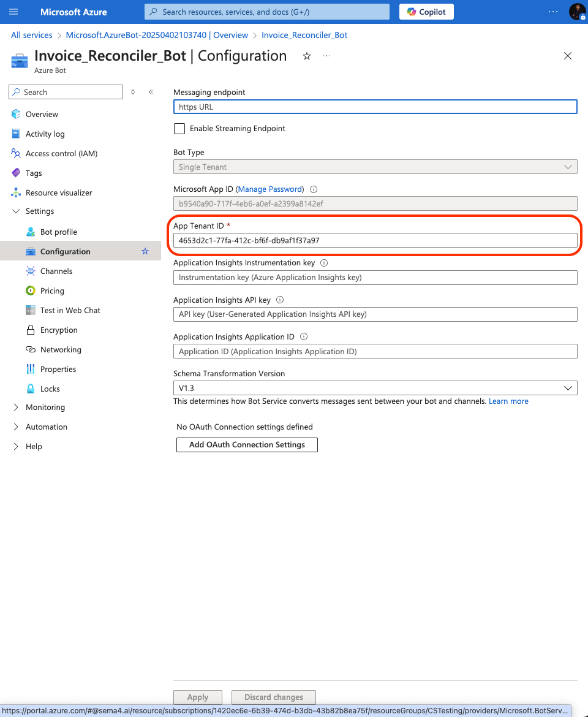588x717 pixels.
Task: Click the Configuration icon in sidebar
Action: click(x=31, y=251)
